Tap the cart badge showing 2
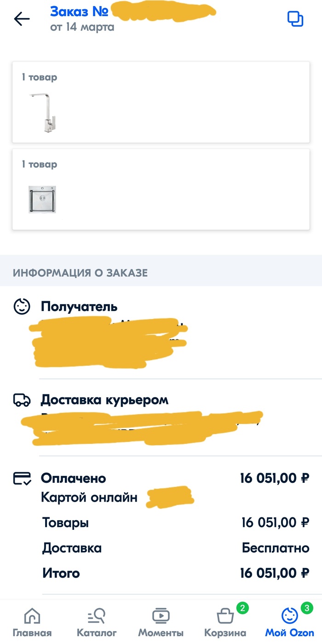Viewport: 322px width, 644px height. (242, 608)
